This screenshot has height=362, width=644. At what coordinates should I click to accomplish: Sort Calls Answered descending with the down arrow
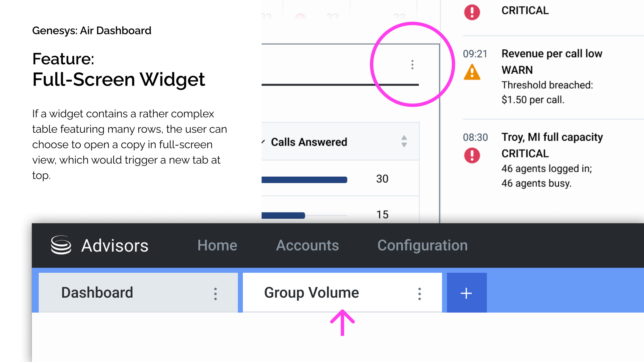coord(404,145)
